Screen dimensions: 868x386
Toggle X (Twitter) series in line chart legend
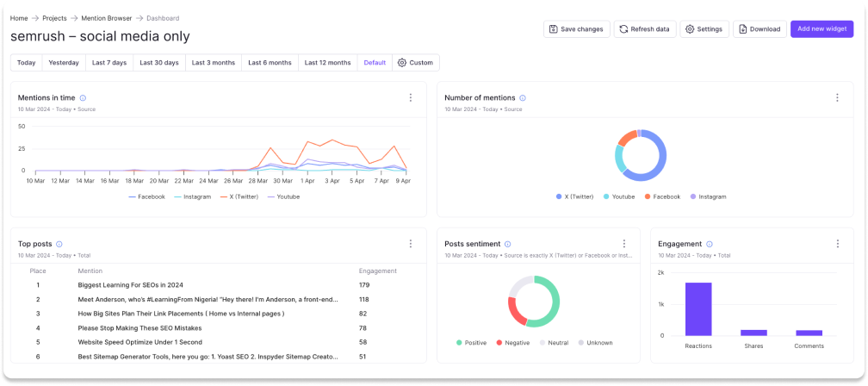pos(239,196)
